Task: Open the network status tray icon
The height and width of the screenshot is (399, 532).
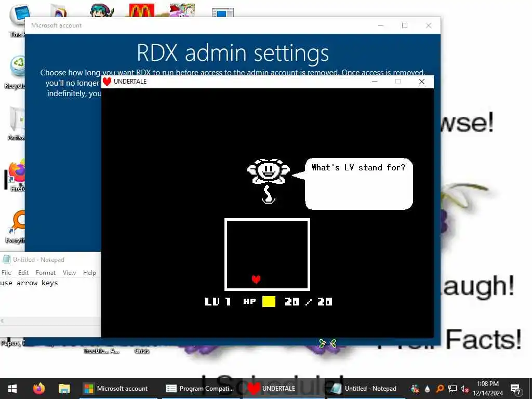Action: point(453,389)
